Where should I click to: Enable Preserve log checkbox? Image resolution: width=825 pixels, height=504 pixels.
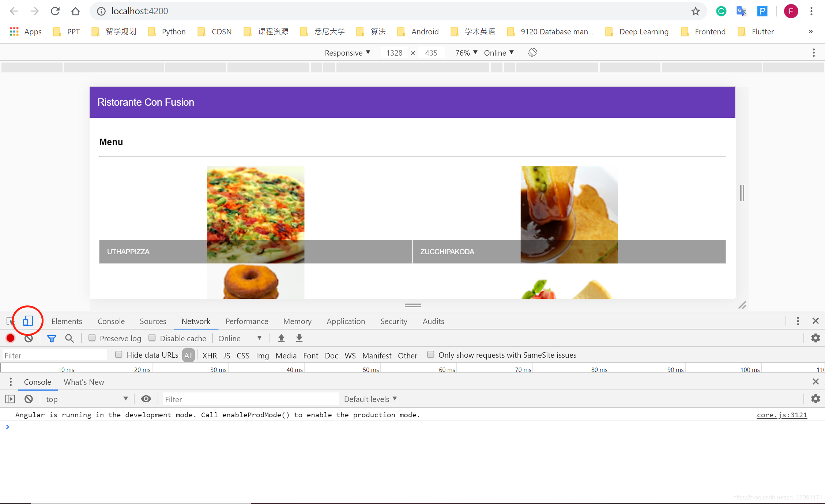(92, 338)
